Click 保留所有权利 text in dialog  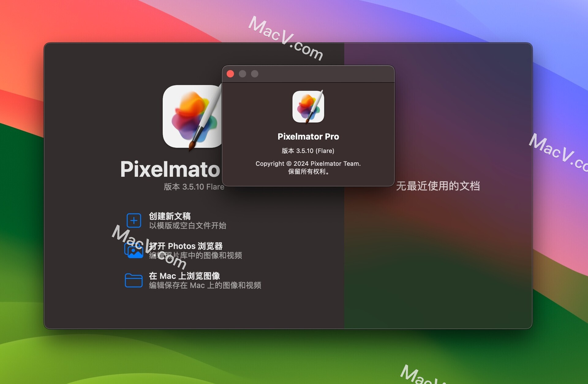[309, 172]
